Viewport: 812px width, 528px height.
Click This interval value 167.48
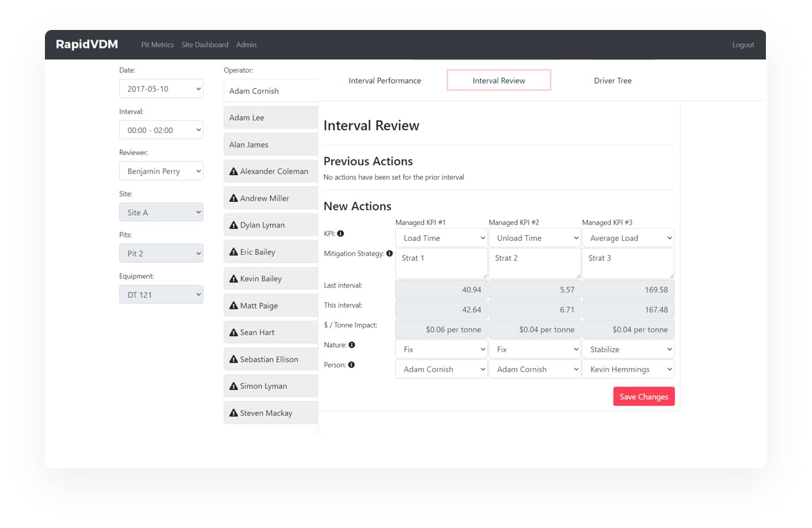[628, 310]
